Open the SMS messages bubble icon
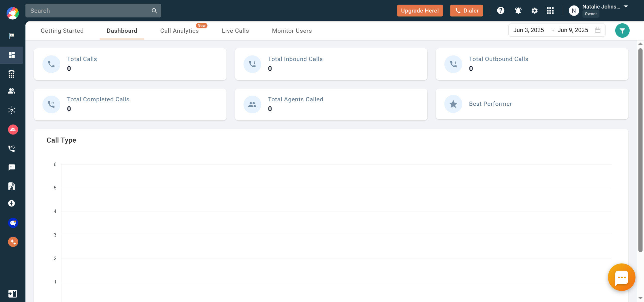644x302 pixels. point(12,167)
